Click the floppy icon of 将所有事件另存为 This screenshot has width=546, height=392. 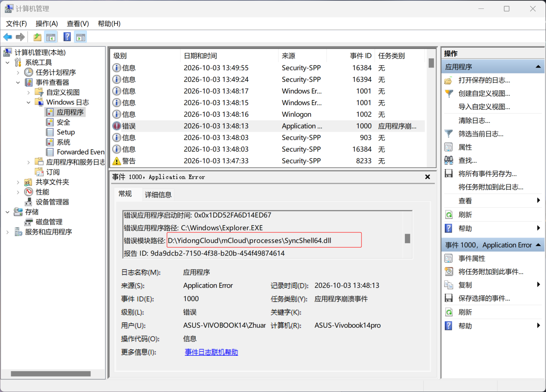tap(449, 174)
